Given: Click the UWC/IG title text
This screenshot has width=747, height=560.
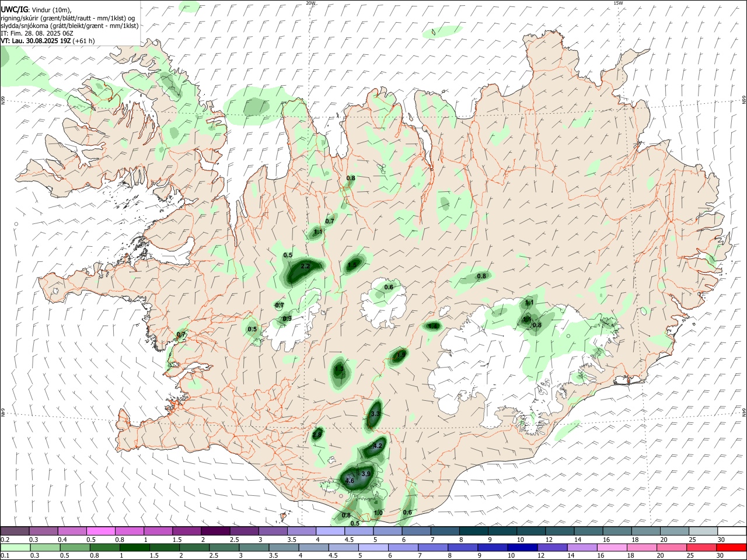Looking at the screenshot, I should pyautogui.click(x=14, y=10).
